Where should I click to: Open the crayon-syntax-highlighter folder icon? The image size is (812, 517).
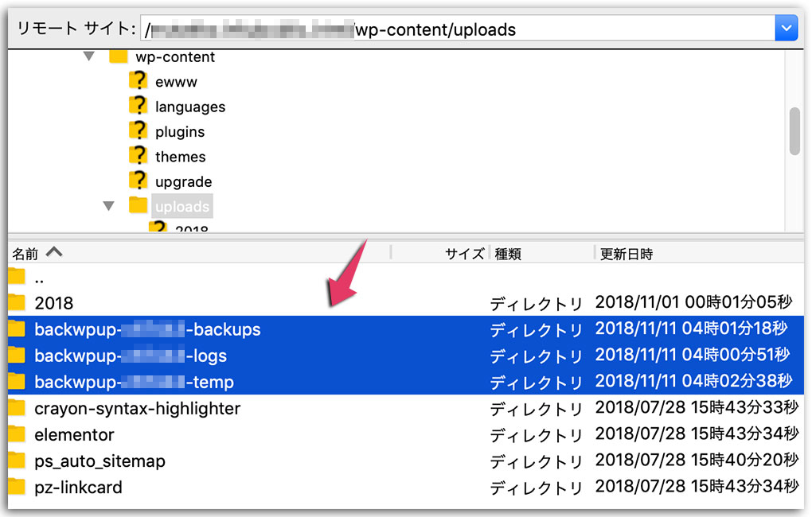(16, 408)
